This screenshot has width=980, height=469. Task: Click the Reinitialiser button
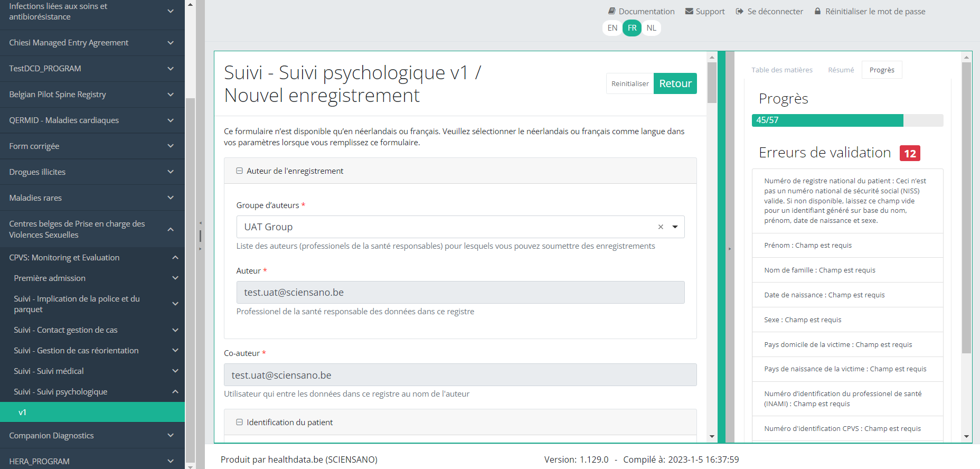[630, 83]
